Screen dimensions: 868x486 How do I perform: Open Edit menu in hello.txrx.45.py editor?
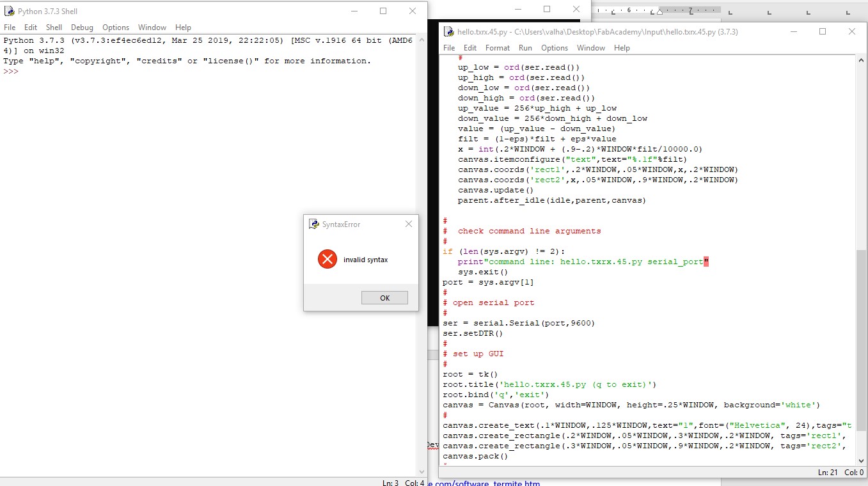coord(470,48)
